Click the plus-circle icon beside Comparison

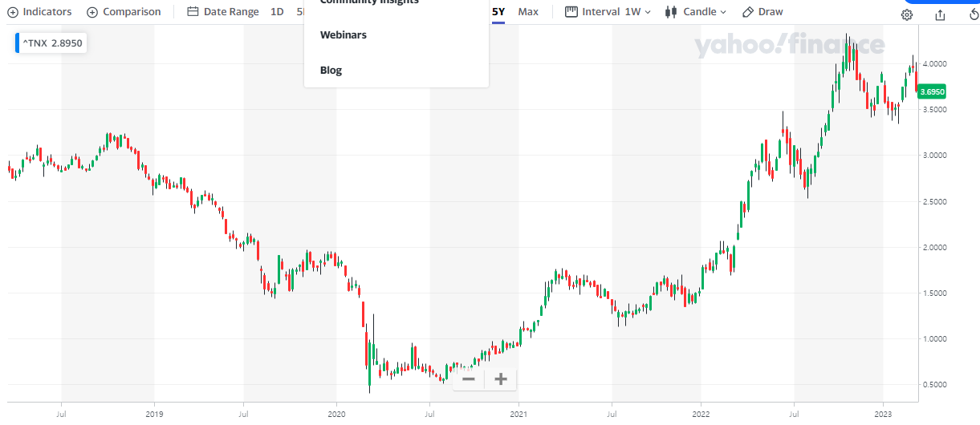click(x=92, y=12)
